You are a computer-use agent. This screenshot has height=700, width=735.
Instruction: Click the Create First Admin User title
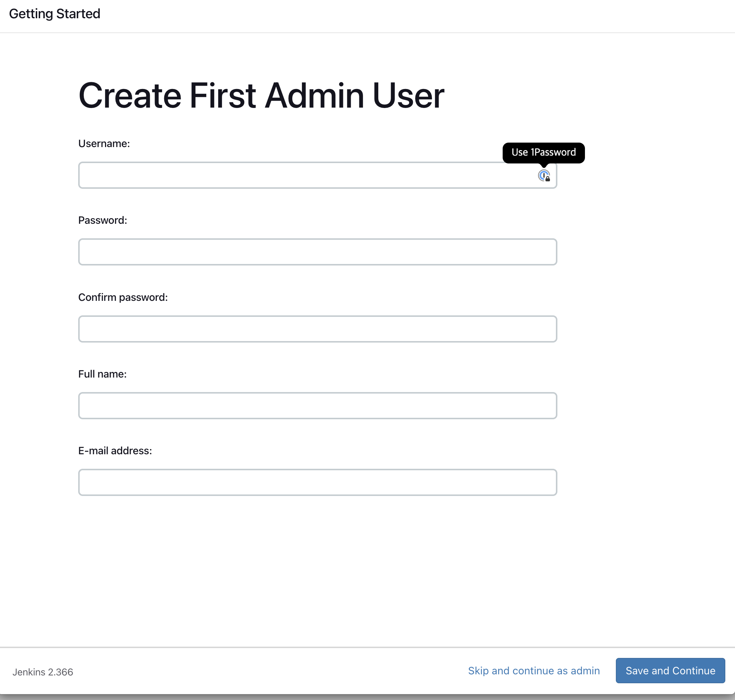pyautogui.click(x=261, y=96)
